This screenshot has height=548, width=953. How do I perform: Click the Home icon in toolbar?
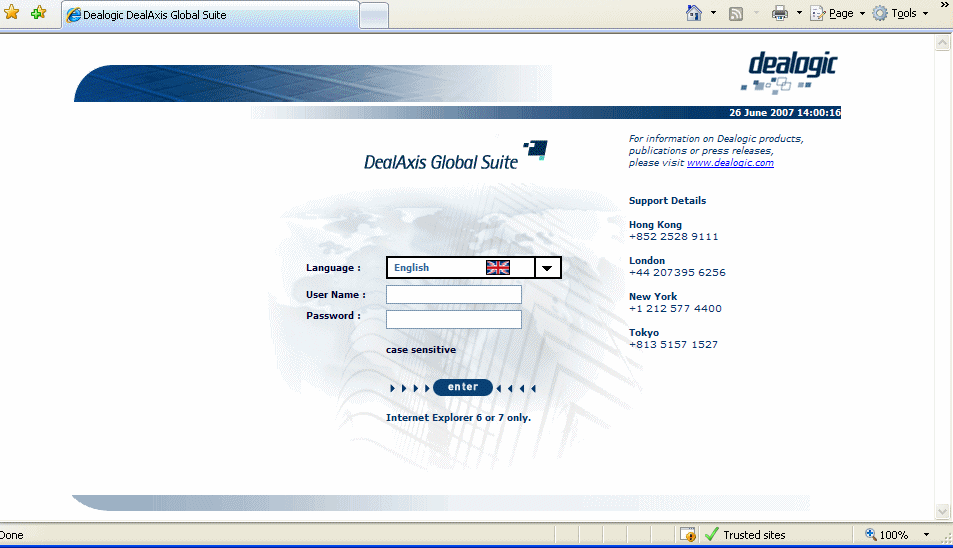click(694, 13)
